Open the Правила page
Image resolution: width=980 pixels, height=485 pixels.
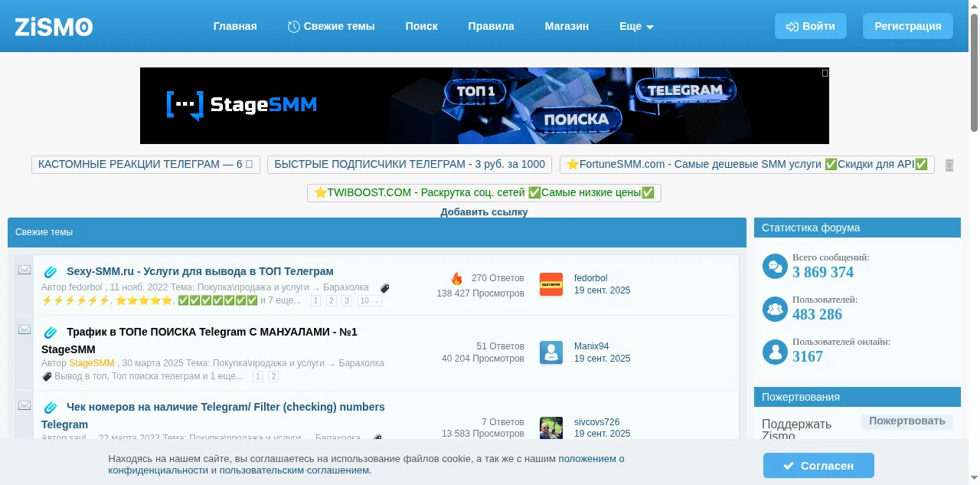coord(492,26)
